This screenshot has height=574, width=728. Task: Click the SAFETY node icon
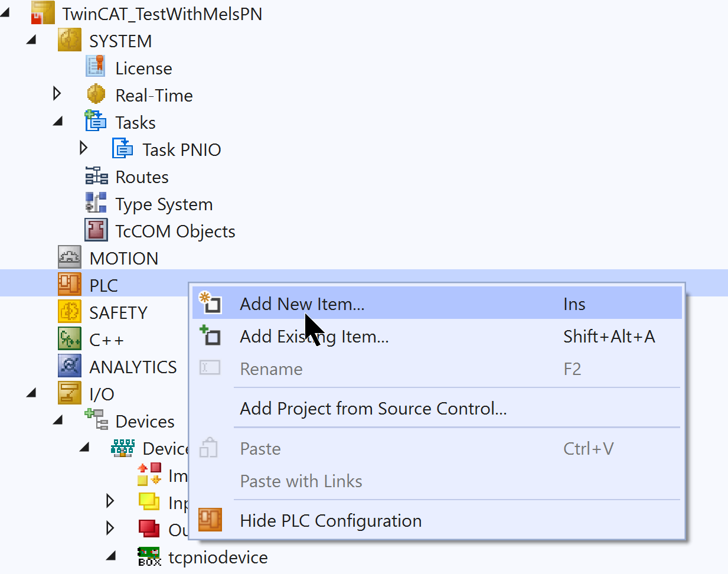[70, 312]
